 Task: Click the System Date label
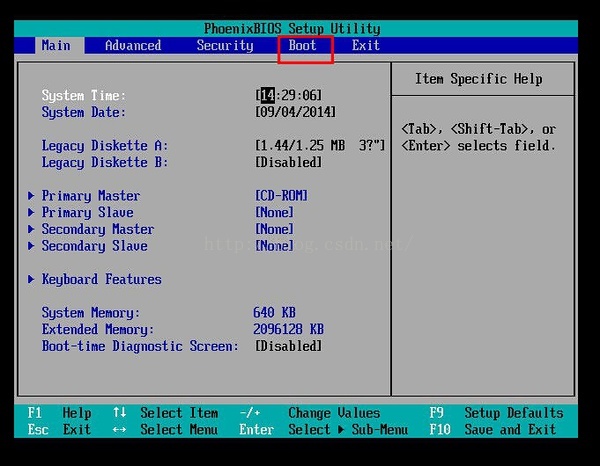coord(83,112)
